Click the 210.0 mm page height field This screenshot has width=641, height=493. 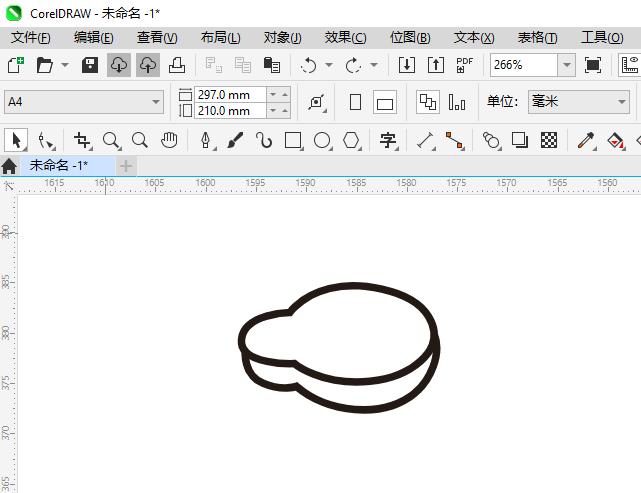pyautogui.click(x=231, y=111)
